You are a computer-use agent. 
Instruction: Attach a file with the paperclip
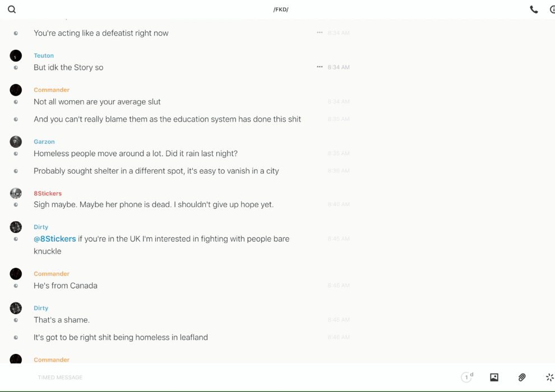click(x=522, y=377)
